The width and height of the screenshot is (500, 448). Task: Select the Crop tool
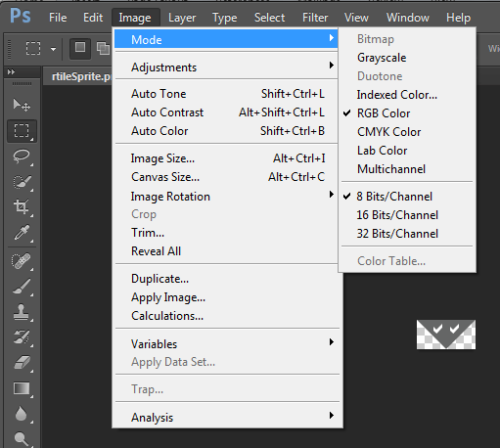tap(22, 206)
